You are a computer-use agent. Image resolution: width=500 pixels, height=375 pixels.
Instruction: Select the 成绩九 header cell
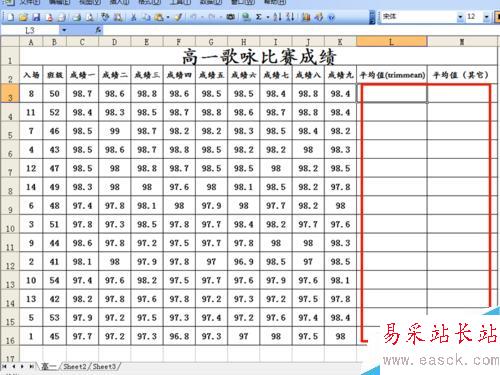point(340,75)
